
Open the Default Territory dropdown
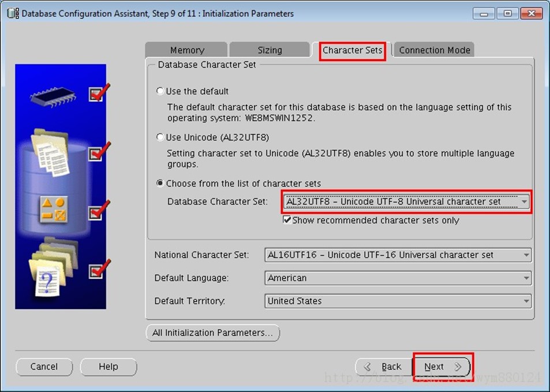398,301
